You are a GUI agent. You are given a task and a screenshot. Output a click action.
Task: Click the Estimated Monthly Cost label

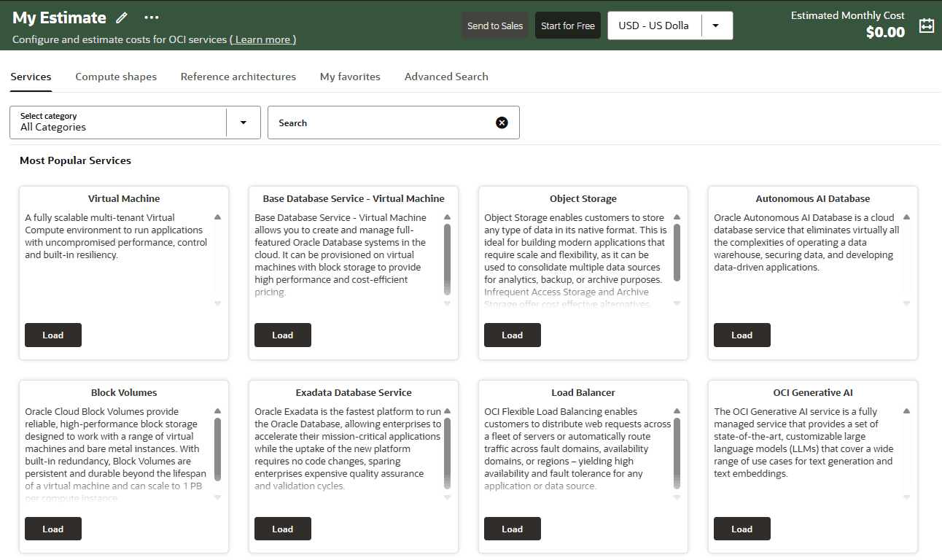point(848,15)
